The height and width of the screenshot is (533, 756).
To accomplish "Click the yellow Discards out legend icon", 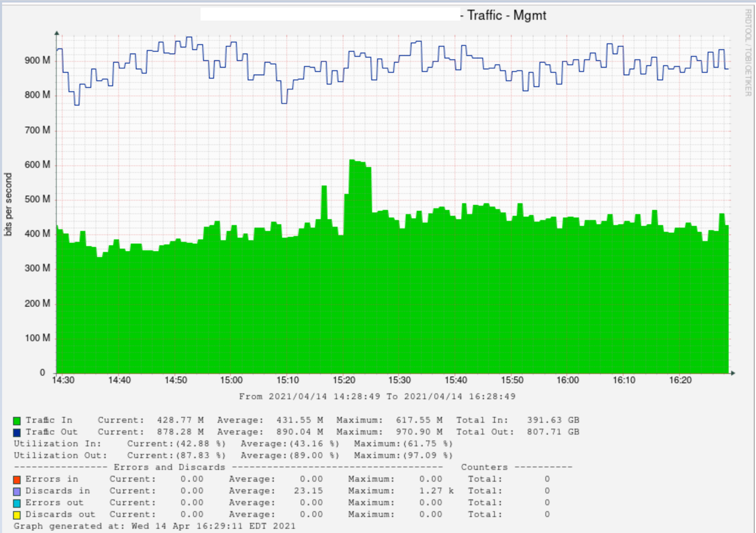I will click(17, 514).
